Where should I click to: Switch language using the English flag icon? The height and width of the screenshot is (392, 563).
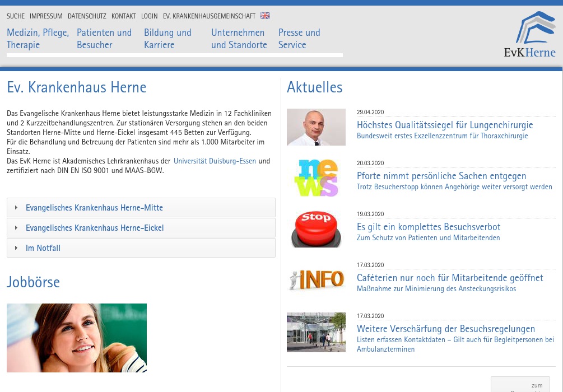265,16
